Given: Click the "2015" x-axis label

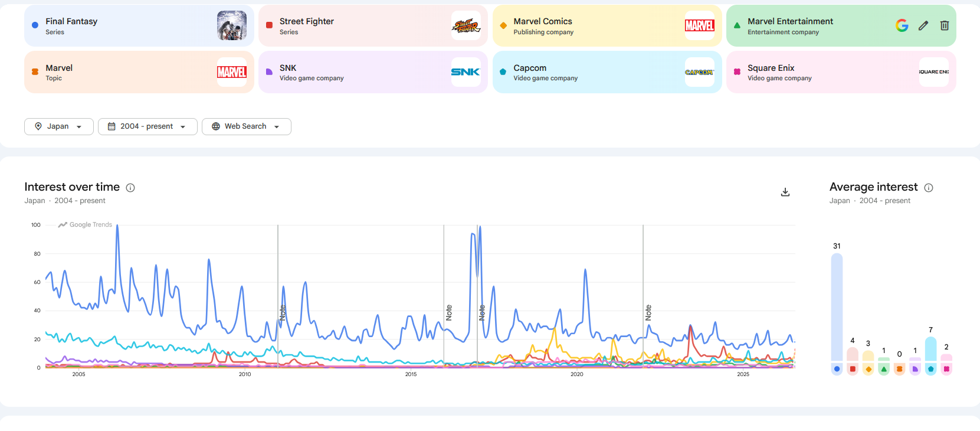Looking at the screenshot, I should (411, 374).
